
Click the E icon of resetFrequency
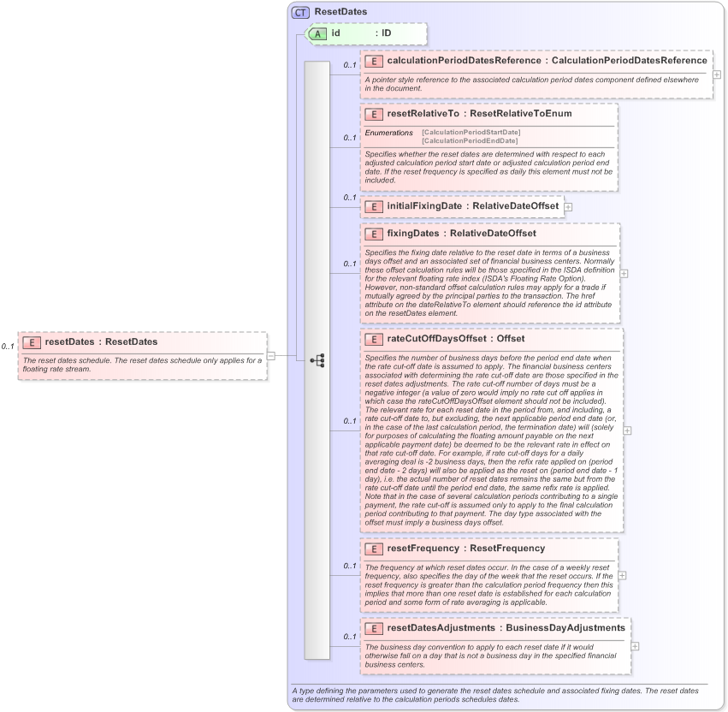click(x=374, y=549)
